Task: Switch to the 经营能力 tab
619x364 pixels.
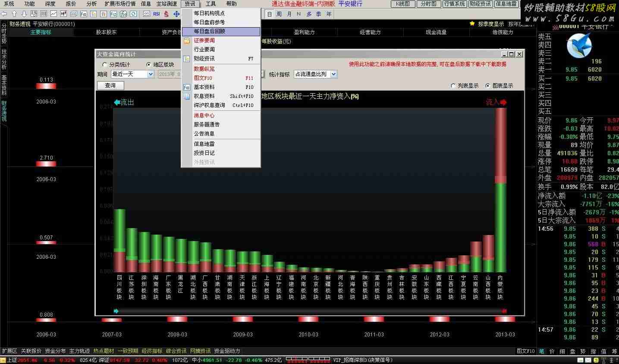Action: coord(370,32)
